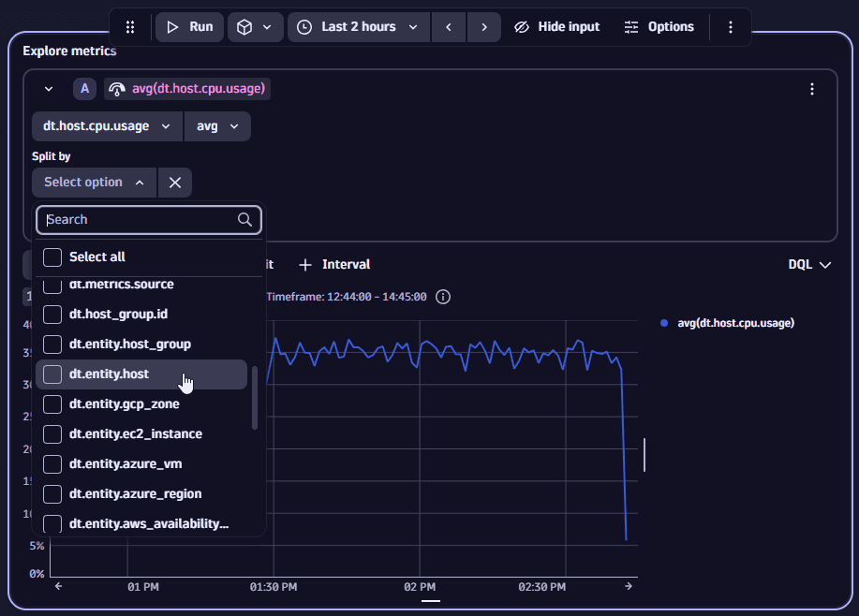
Task: Open query A kebab menu
Action: point(812,89)
